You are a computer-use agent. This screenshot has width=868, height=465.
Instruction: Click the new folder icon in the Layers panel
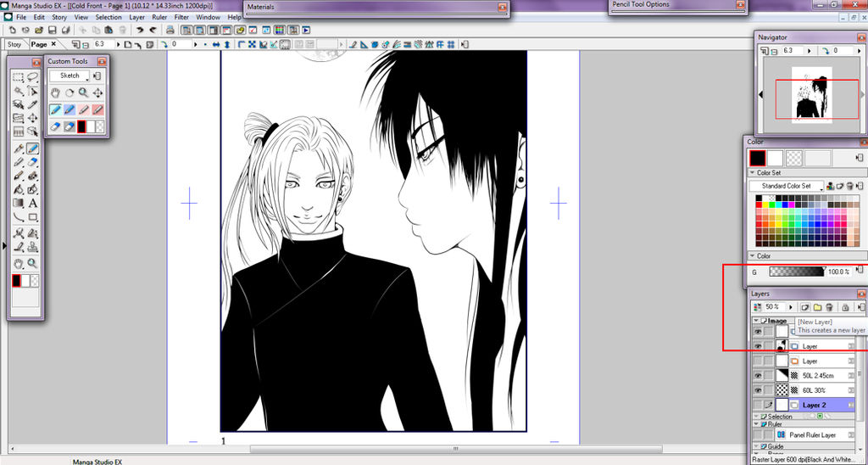point(817,307)
